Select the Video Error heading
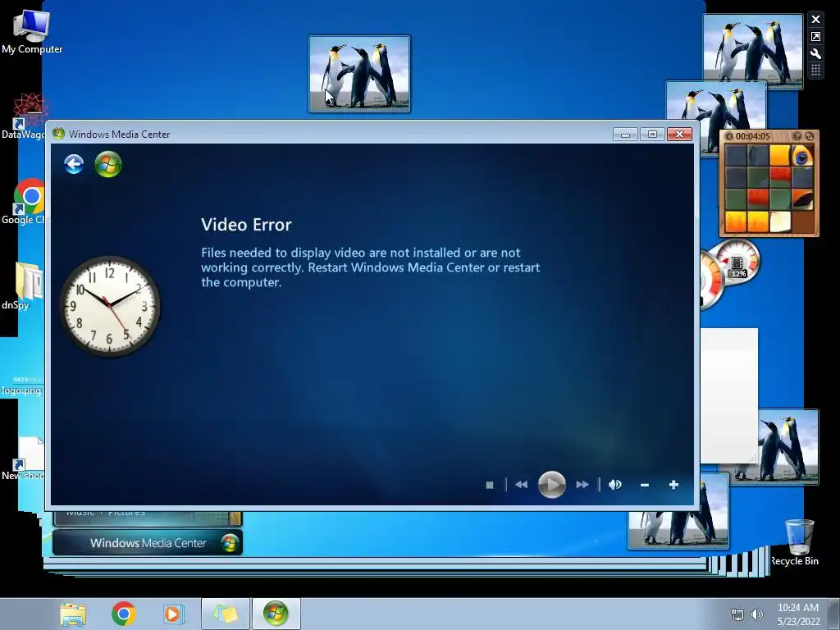This screenshot has width=840, height=630. point(246,225)
